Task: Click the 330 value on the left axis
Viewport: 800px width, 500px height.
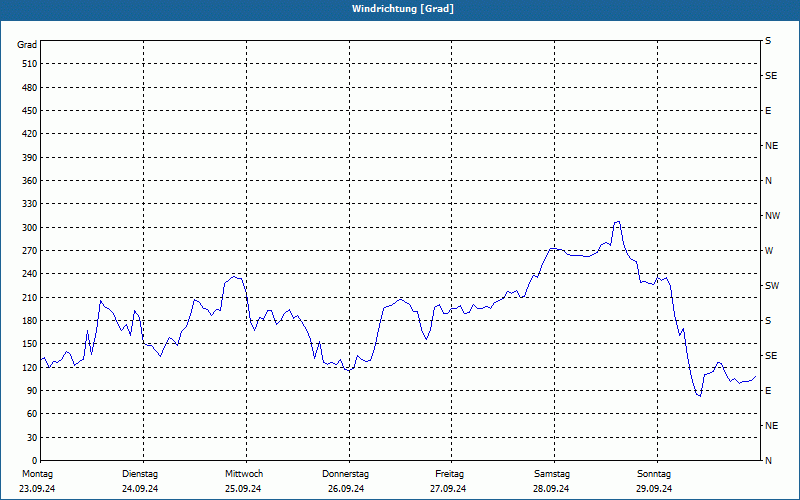Action: [x=30, y=204]
